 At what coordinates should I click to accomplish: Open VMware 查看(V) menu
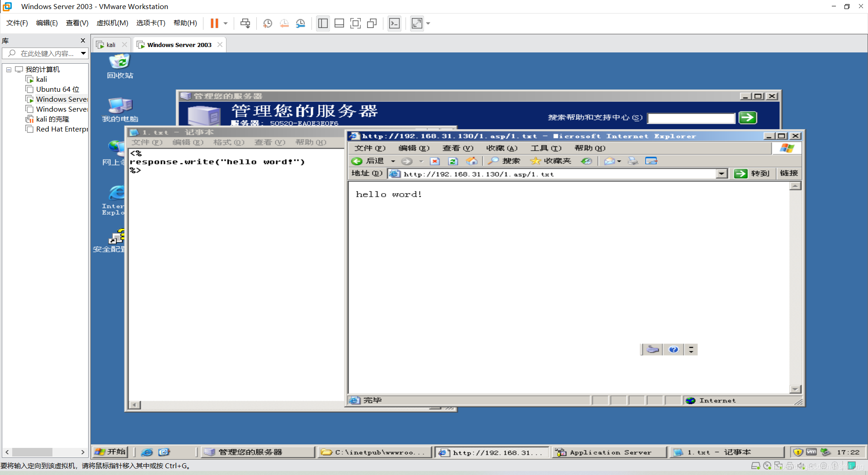[x=77, y=23]
